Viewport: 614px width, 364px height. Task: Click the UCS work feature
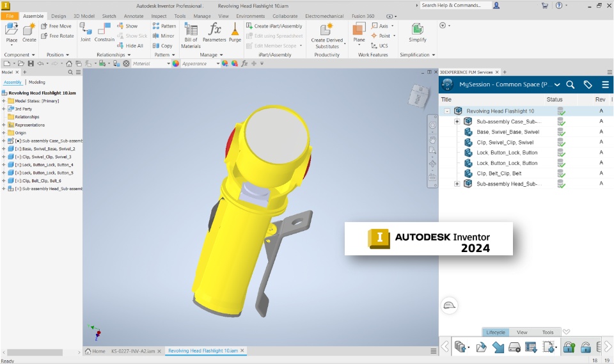[379, 45]
